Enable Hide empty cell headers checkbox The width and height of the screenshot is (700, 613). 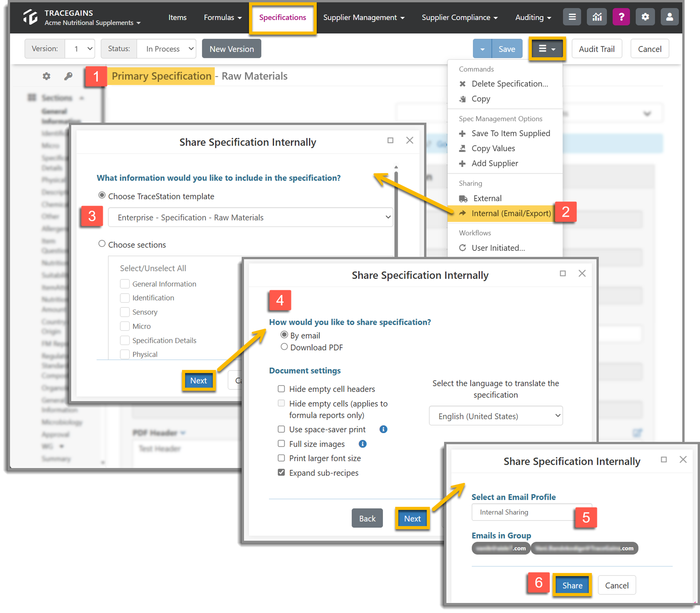point(281,389)
